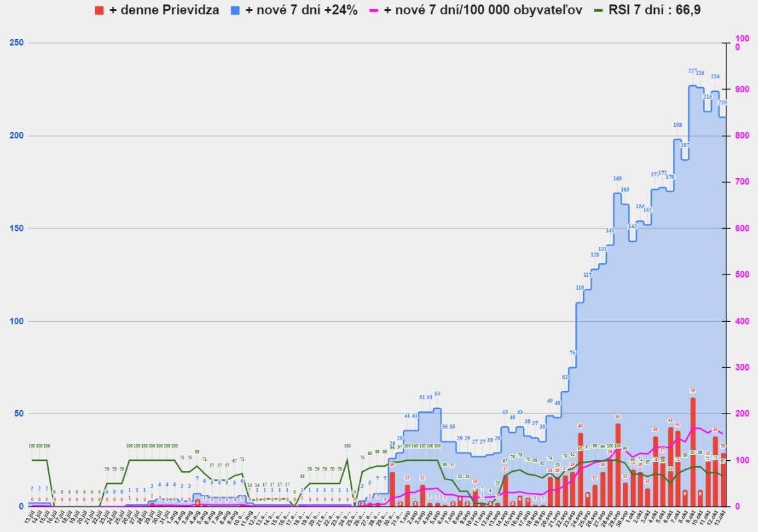The width and height of the screenshot is (758, 532).
Task: Click the blue left axis tick label 200
Action: pyautogui.click(x=17, y=136)
